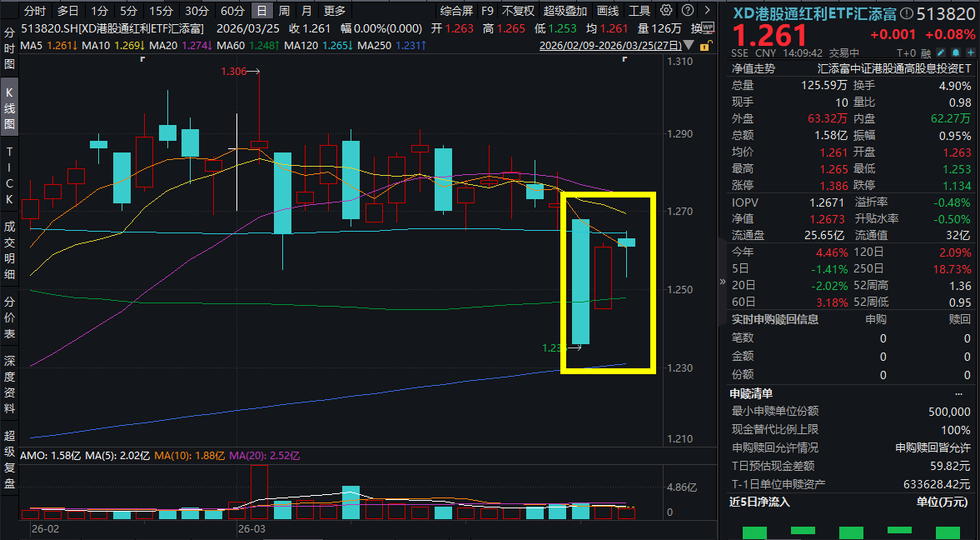Switch to the 周 weekly period tab
The height and width of the screenshot is (540, 980).
(284, 11)
